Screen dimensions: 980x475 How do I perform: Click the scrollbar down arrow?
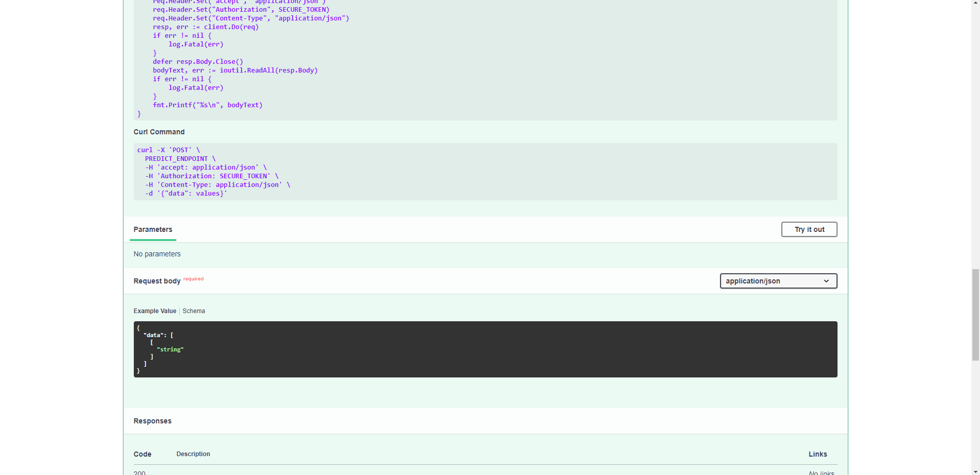click(975, 471)
